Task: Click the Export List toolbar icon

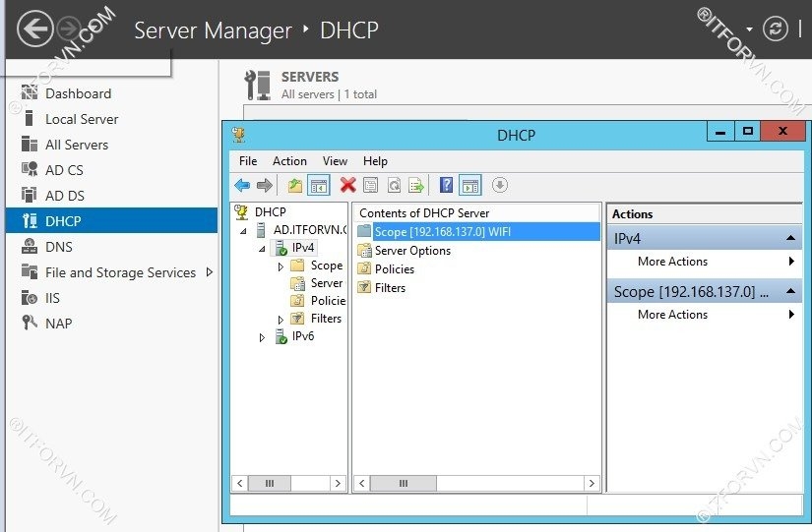Action: (x=416, y=185)
